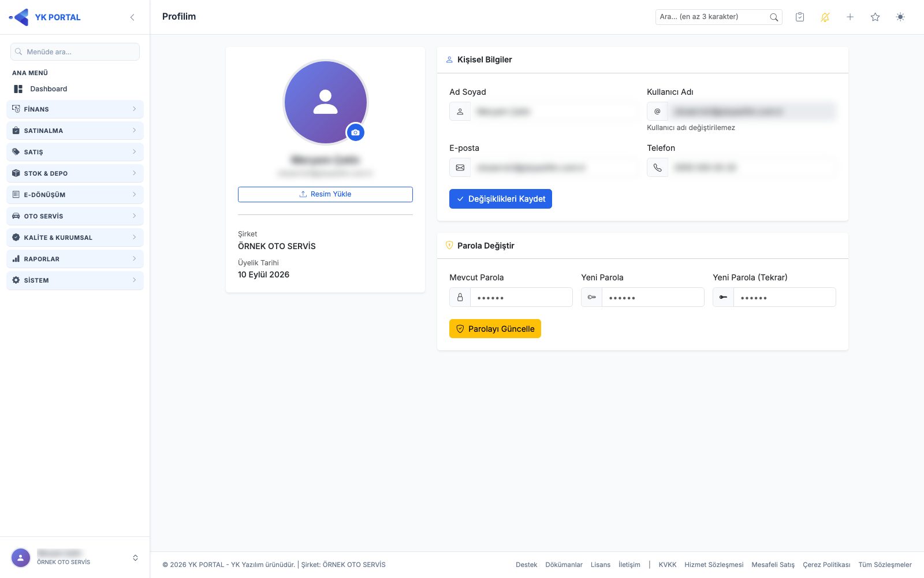Open the Destek footer link
The height and width of the screenshot is (578, 924).
pyautogui.click(x=526, y=565)
